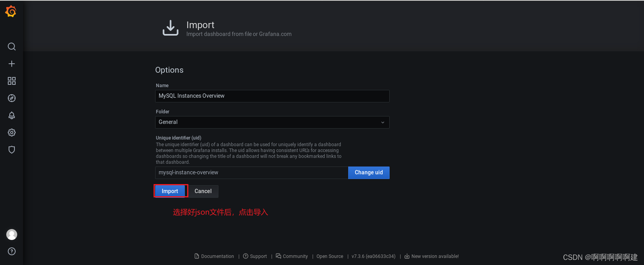Click the Import page title
Screen dimensions: 644x265
pyautogui.click(x=200, y=25)
